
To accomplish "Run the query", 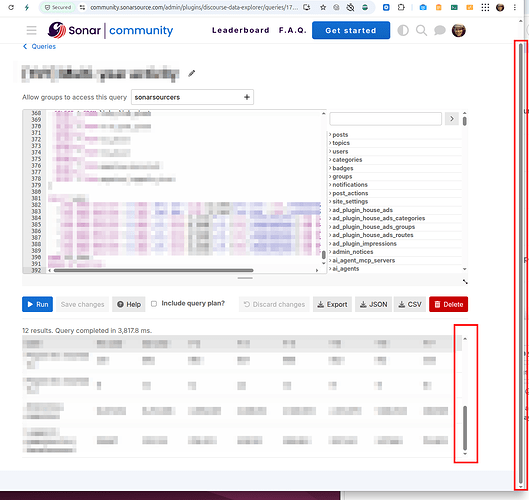I will pos(37,304).
